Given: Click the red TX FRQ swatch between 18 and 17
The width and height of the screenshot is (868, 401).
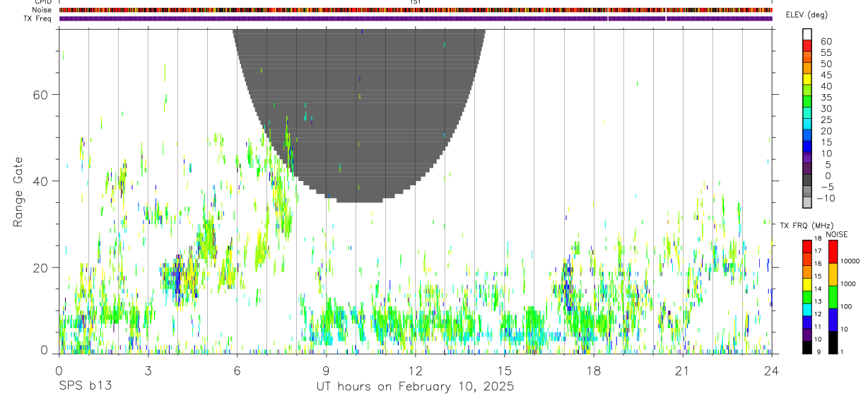Looking at the screenshot, I should (807, 246).
